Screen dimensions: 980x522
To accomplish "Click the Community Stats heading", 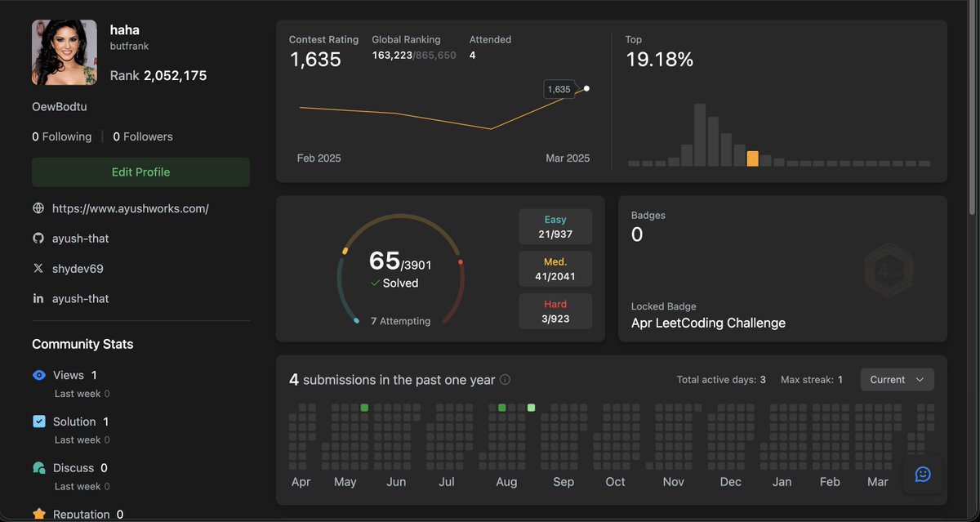I will 82,344.
